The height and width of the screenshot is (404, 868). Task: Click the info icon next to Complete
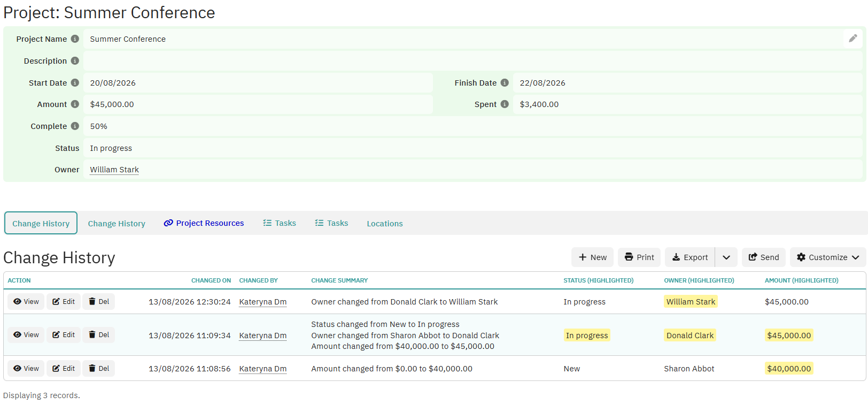click(x=75, y=126)
